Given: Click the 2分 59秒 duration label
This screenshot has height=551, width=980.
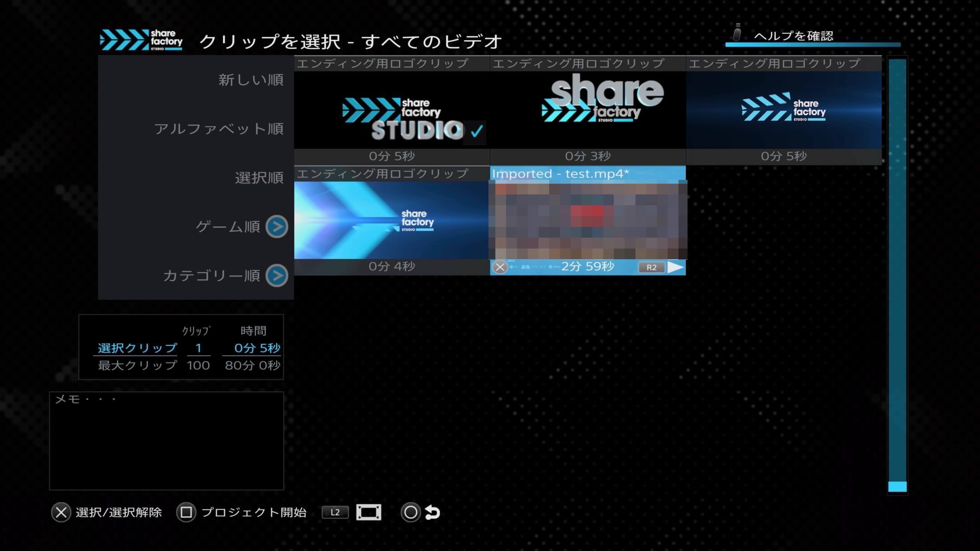Looking at the screenshot, I should point(588,266).
